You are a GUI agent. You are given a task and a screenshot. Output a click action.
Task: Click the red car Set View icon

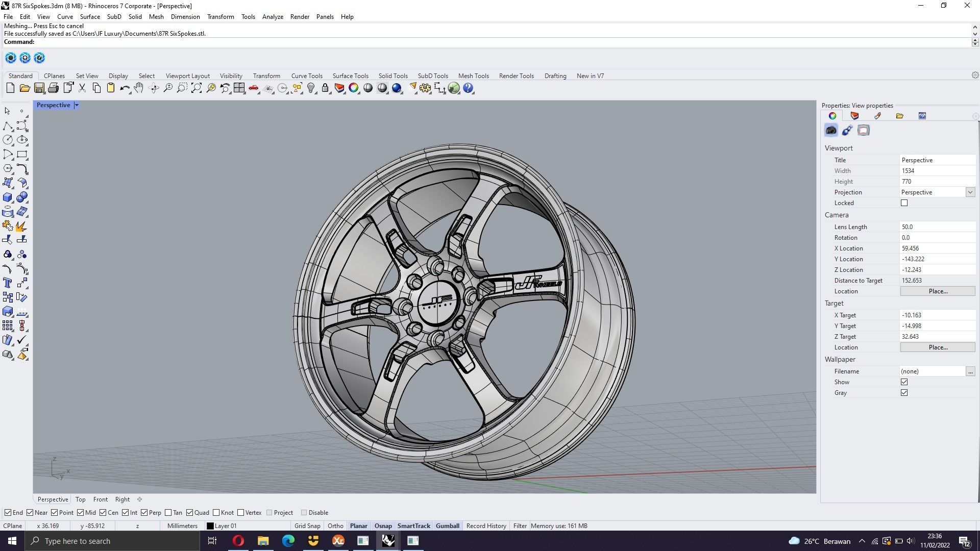tap(254, 88)
